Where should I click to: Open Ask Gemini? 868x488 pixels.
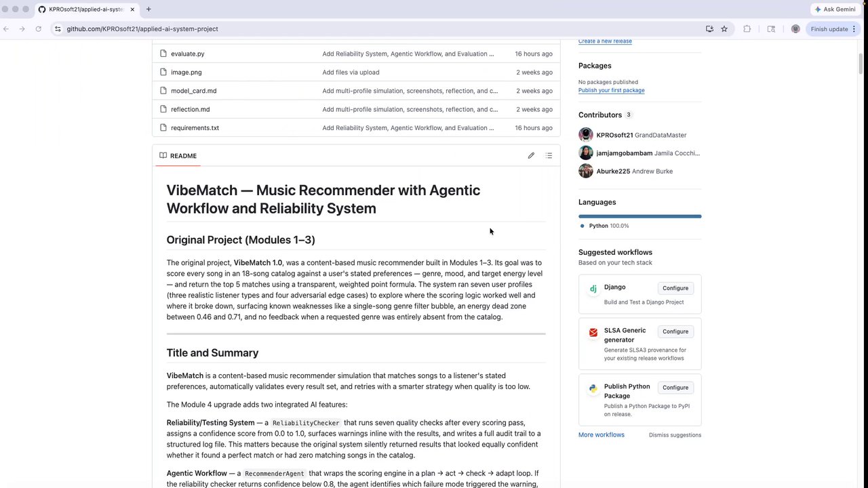tap(835, 9)
